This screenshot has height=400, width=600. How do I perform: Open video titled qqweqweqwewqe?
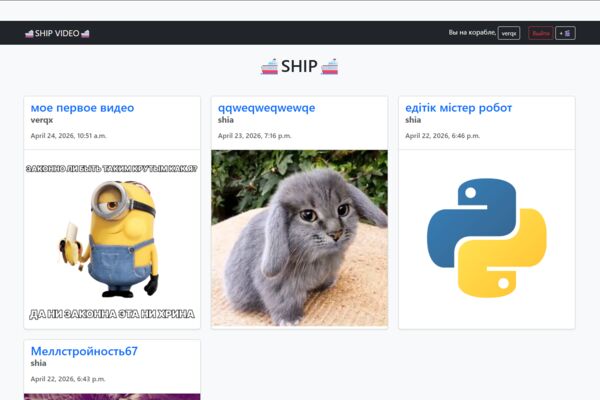pyautogui.click(x=266, y=108)
